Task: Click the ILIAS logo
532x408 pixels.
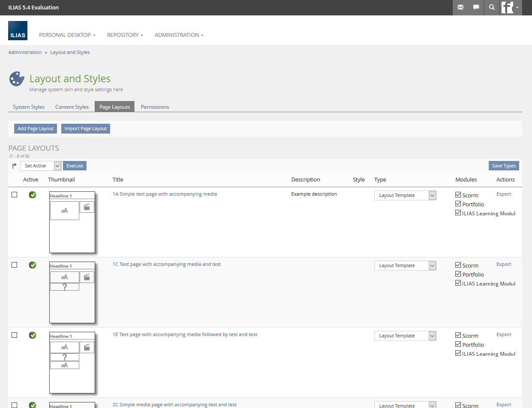Action: click(x=18, y=31)
